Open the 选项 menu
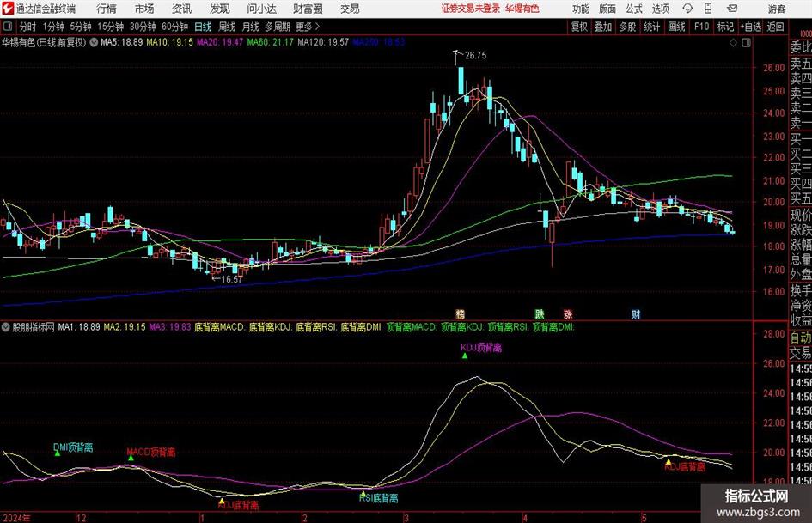The width and height of the screenshot is (812, 523). (x=660, y=9)
